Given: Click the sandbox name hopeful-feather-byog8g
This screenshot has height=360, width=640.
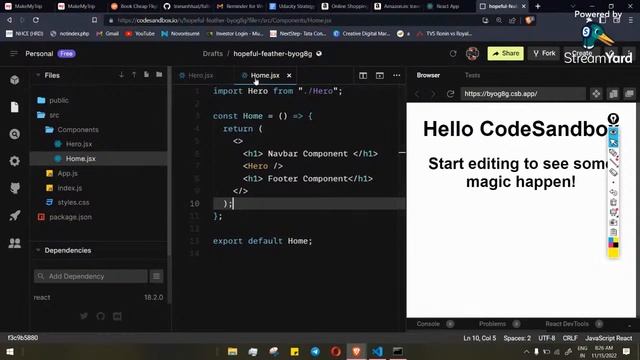Looking at the screenshot, I should (x=273, y=53).
